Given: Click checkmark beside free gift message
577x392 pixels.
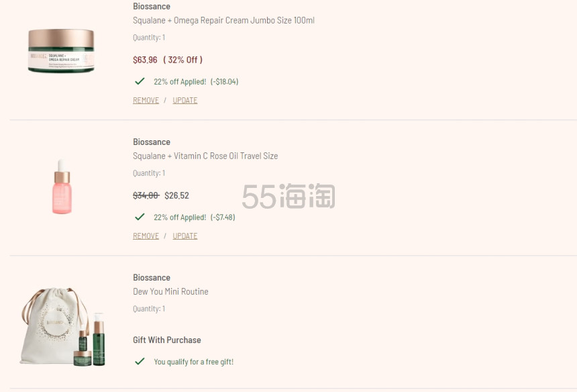Looking at the screenshot, I should point(140,361).
